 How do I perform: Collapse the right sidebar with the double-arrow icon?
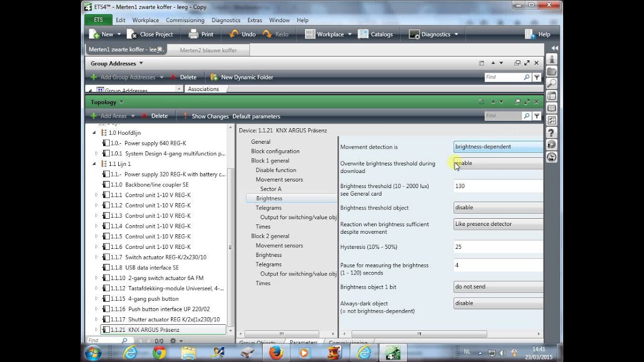coord(554,48)
